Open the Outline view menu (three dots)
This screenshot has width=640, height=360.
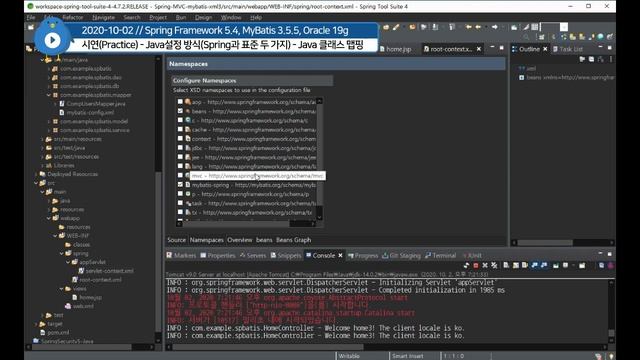coord(611,60)
